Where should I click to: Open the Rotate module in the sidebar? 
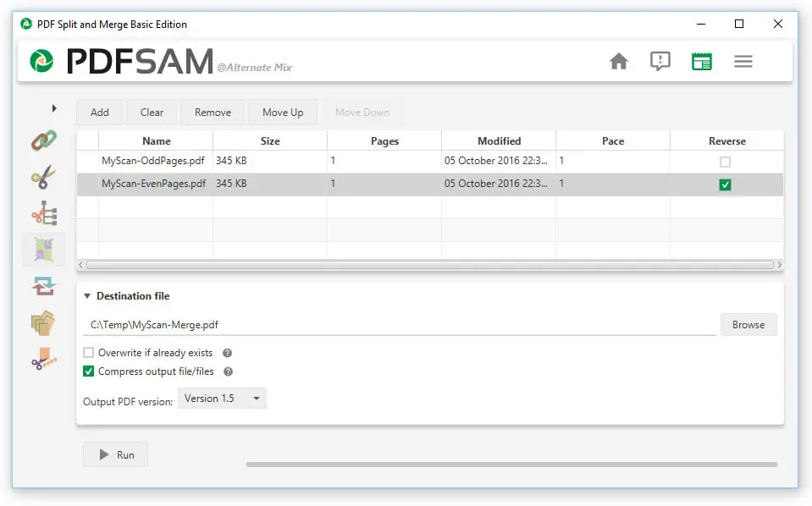tap(44, 286)
